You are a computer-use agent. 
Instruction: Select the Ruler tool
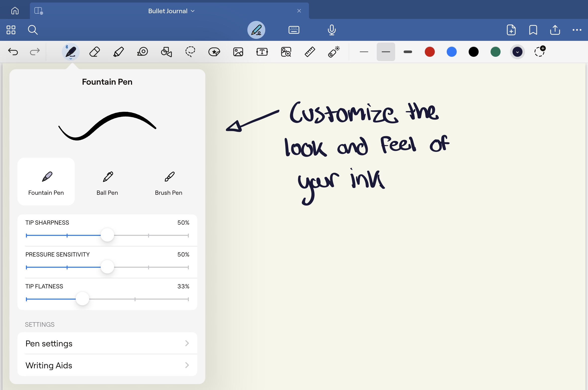(x=310, y=52)
